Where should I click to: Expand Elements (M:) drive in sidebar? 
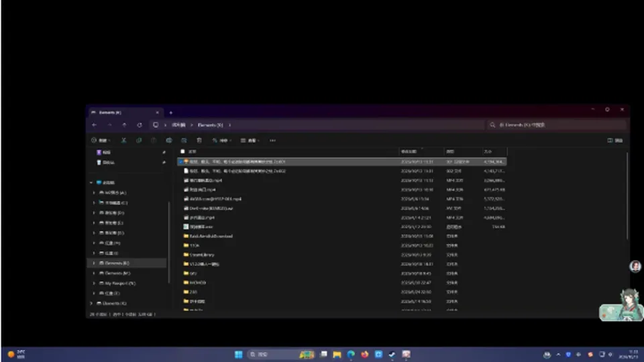(94, 274)
